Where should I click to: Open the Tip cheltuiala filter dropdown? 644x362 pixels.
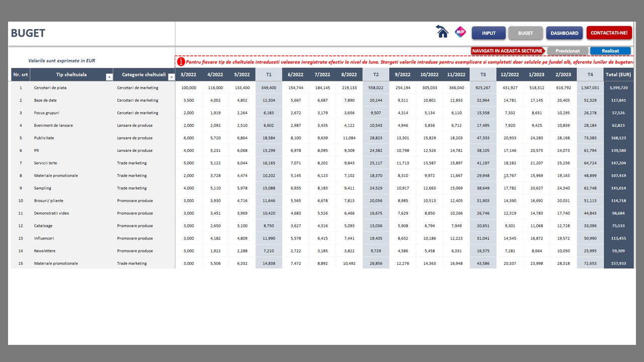pyautogui.click(x=109, y=77)
